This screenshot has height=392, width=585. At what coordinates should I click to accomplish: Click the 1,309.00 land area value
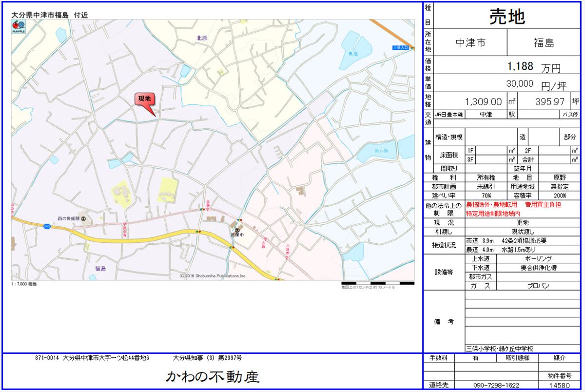click(484, 102)
